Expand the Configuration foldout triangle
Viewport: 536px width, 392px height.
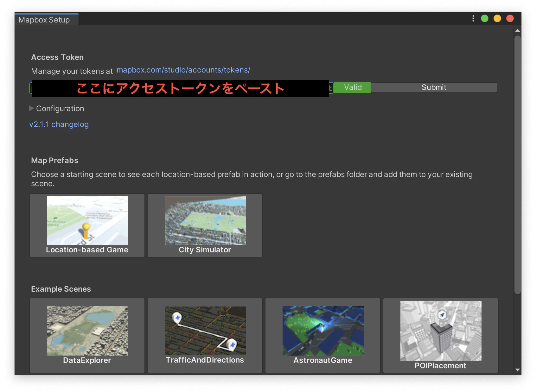coord(31,108)
